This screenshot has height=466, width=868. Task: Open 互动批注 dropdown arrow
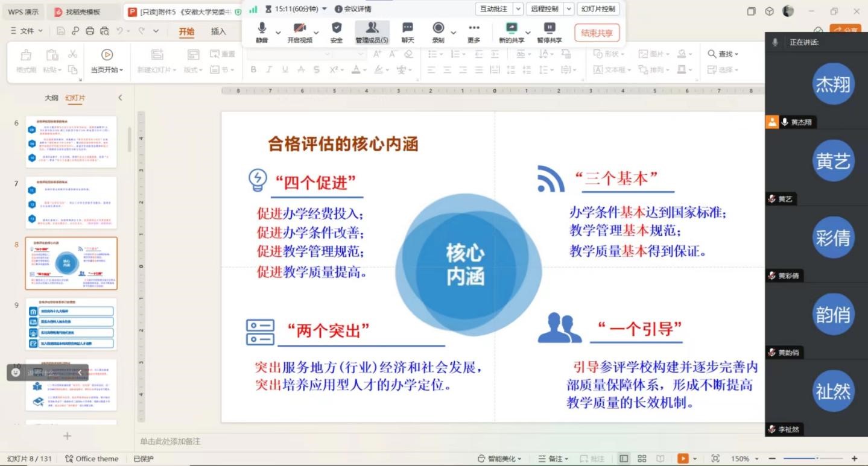[518, 9]
